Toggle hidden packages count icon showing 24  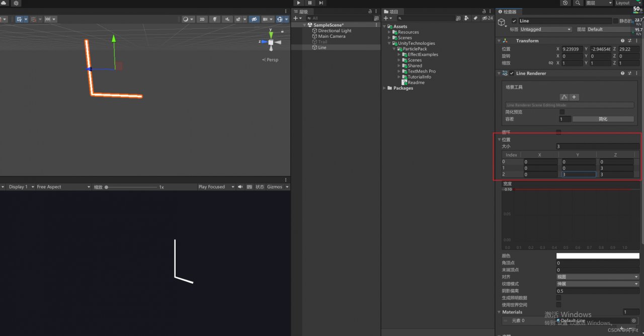pyautogui.click(x=488, y=18)
